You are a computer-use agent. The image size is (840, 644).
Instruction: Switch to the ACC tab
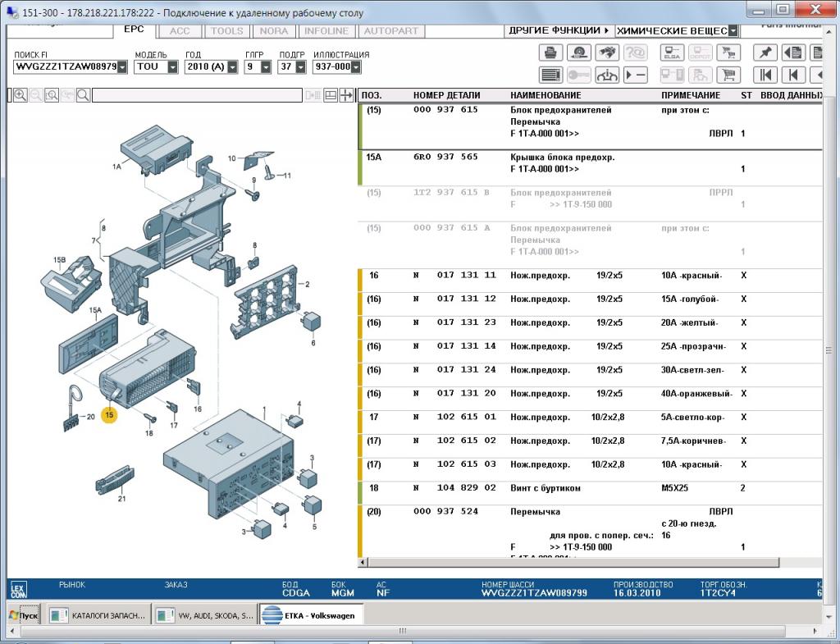tap(180, 31)
